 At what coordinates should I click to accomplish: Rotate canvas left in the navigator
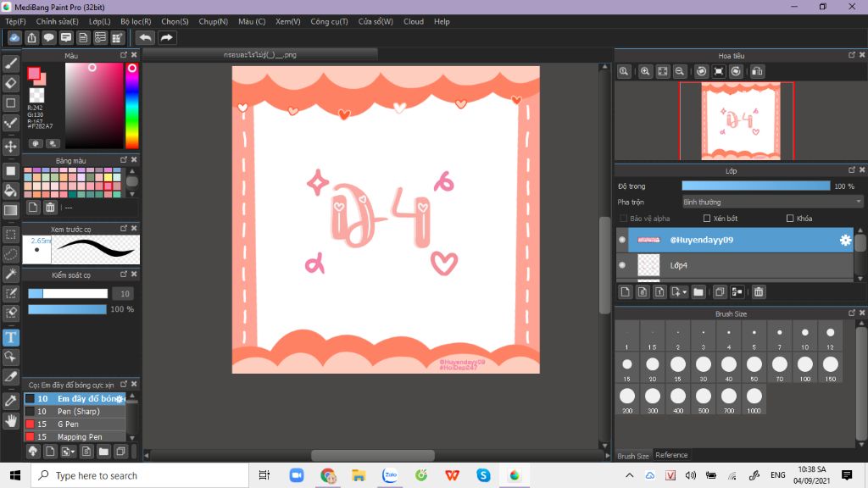click(x=701, y=71)
